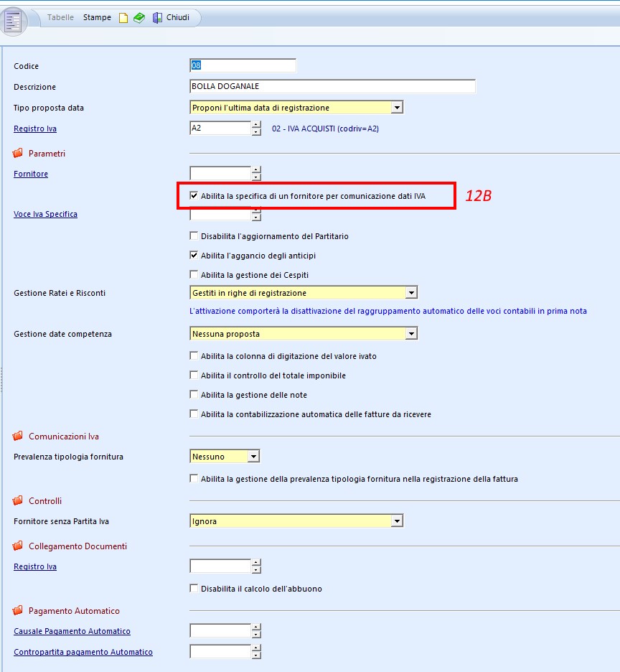This screenshot has width=620, height=672.
Task: Click the Parametri section folder icon
Action: click(18, 153)
